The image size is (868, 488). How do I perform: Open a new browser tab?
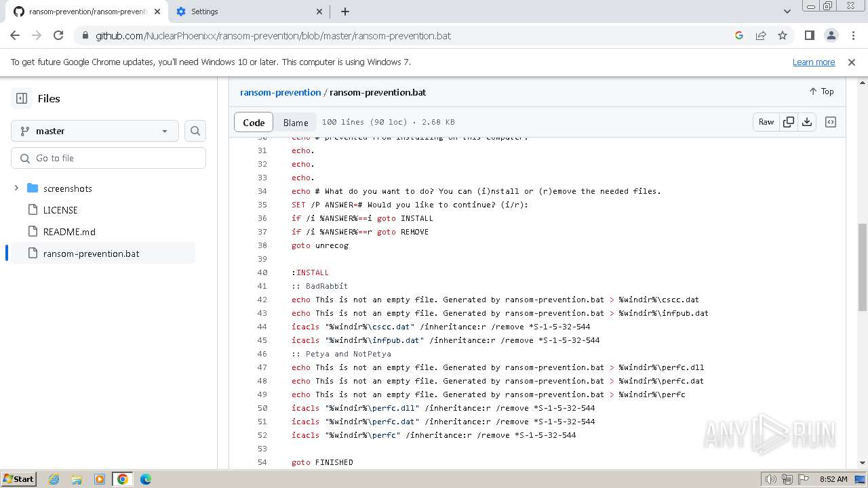[x=345, y=12]
